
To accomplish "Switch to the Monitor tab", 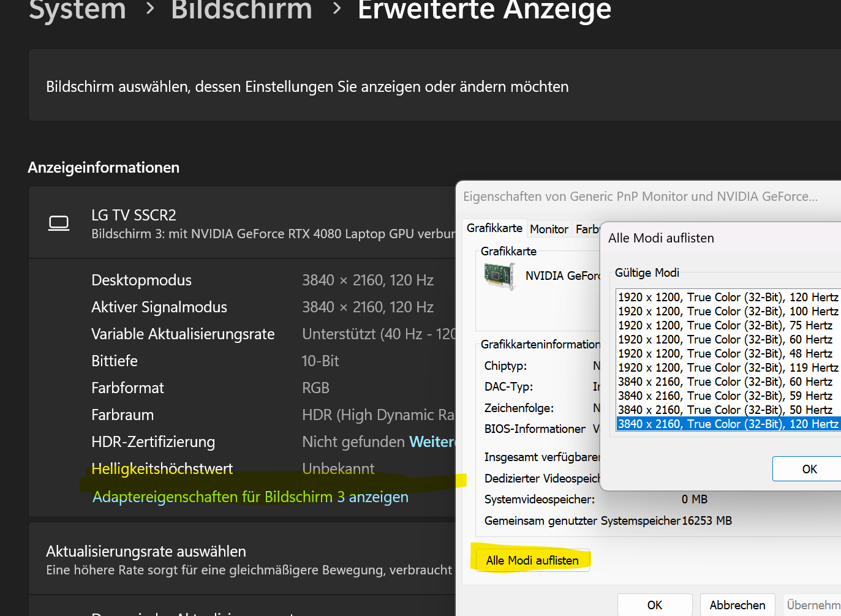I will coord(549,229).
